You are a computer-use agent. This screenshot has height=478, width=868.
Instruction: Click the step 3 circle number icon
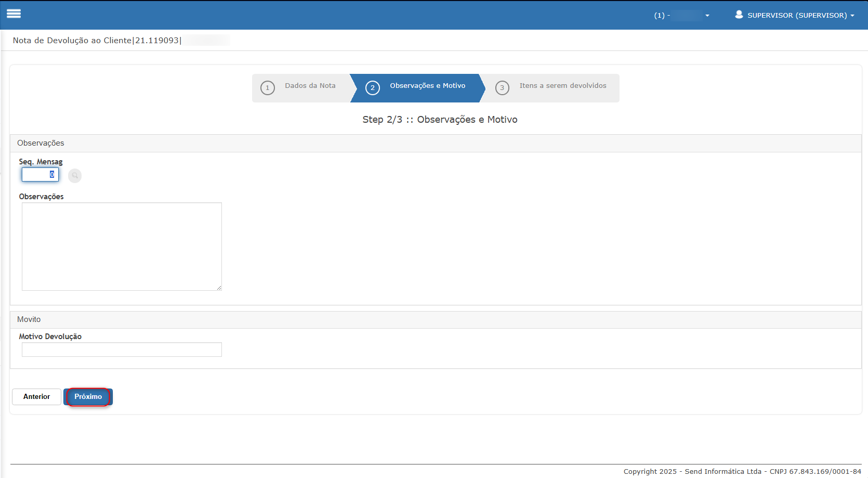click(502, 88)
